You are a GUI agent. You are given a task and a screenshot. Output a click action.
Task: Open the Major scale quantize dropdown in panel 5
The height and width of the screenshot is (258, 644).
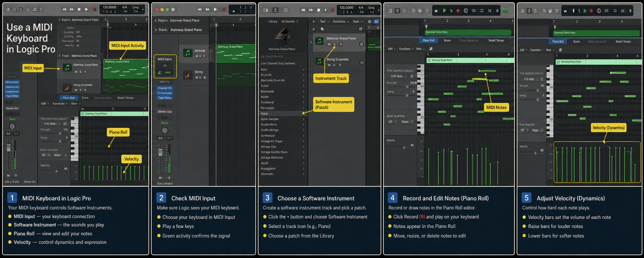pyautogui.click(x=538, y=130)
